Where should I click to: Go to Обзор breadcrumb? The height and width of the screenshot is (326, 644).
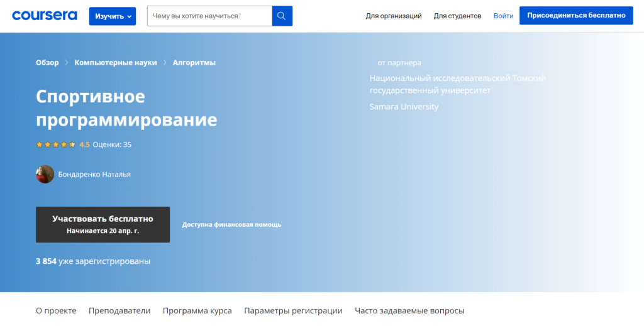pos(47,63)
